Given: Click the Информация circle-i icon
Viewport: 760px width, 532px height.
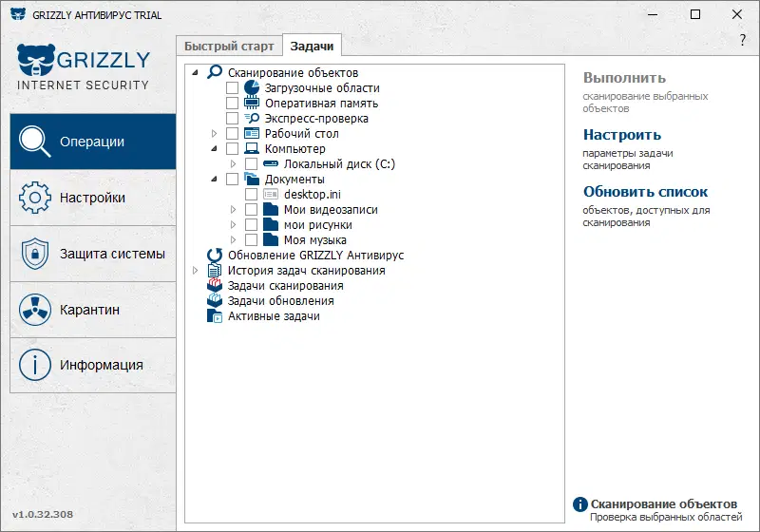Looking at the screenshot, I should (35, 365).
